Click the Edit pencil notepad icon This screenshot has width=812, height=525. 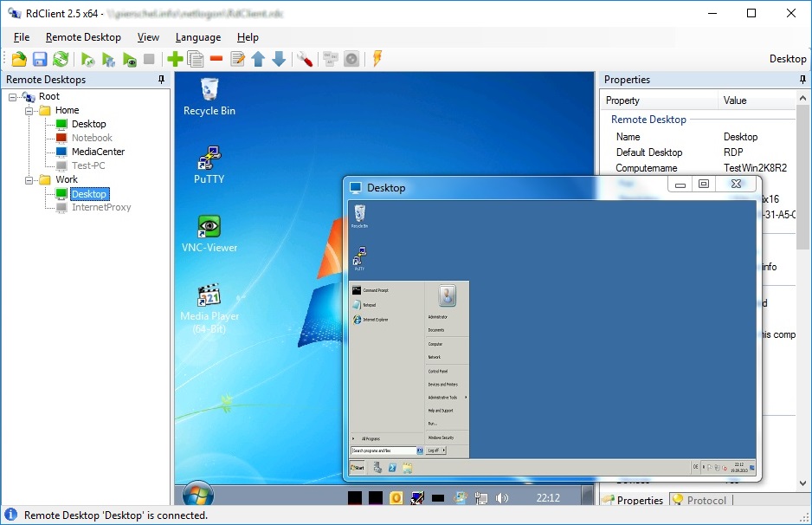tap(238, 59)
